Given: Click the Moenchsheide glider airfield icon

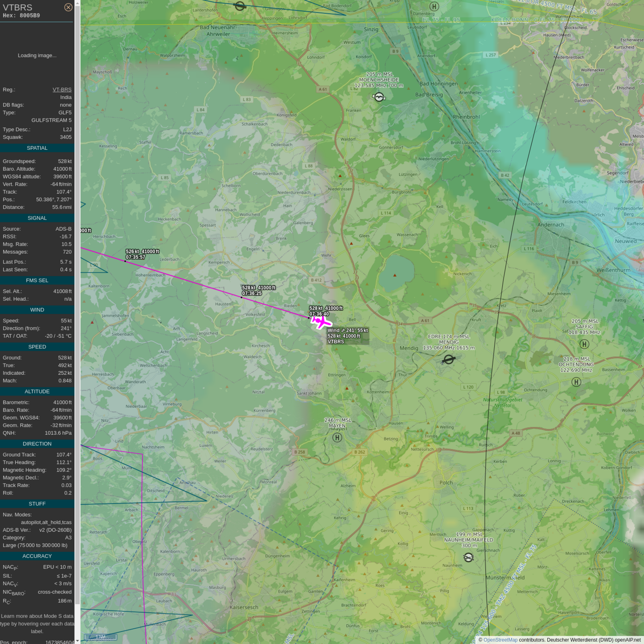Looking at the screenshot, I should (x=379, y=97).
